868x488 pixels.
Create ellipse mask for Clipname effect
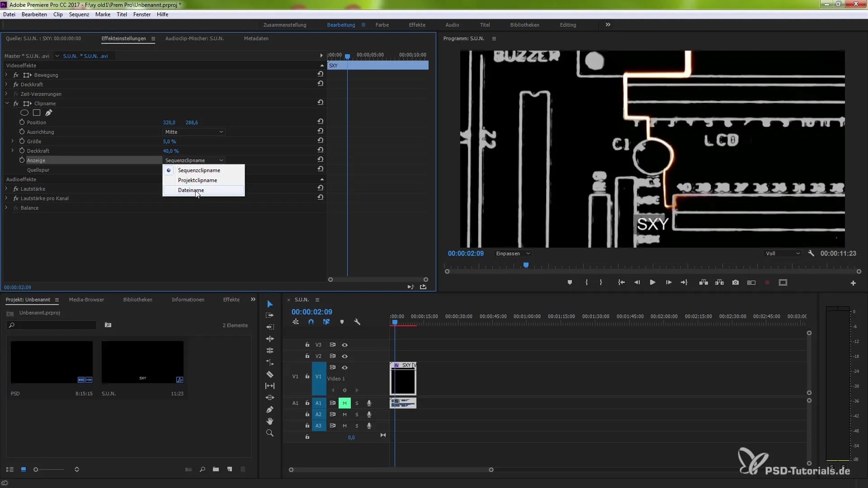[x=24, y=113]
